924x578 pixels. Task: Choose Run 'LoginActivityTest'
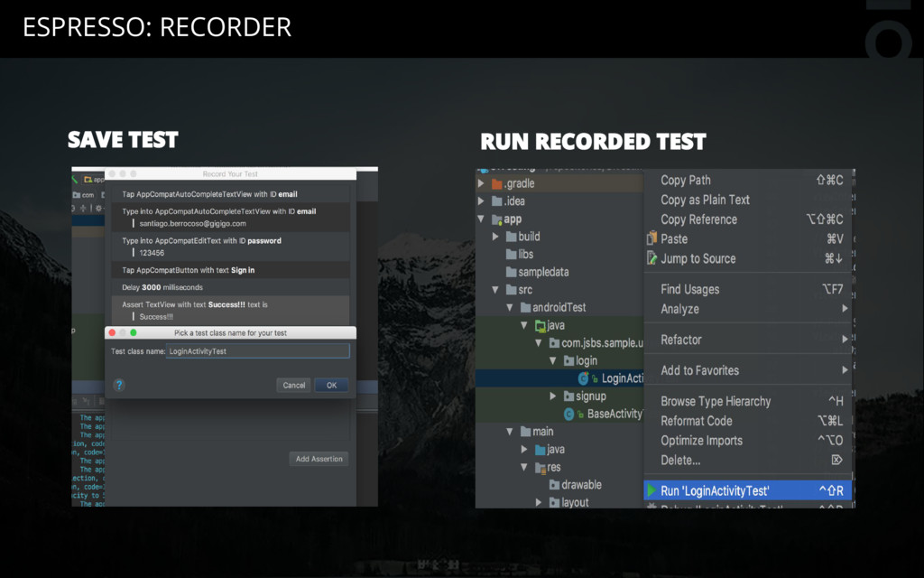pos(748,490)
